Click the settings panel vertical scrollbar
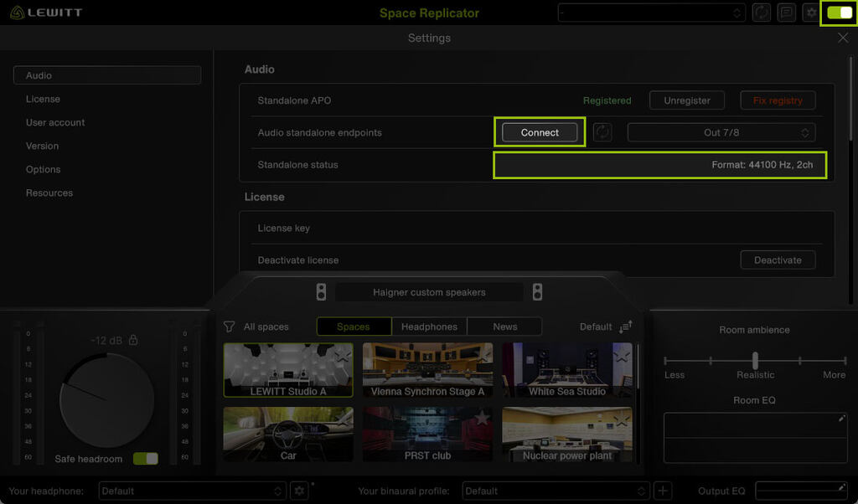This screenshot has width=858, height=504. [851, 99]
